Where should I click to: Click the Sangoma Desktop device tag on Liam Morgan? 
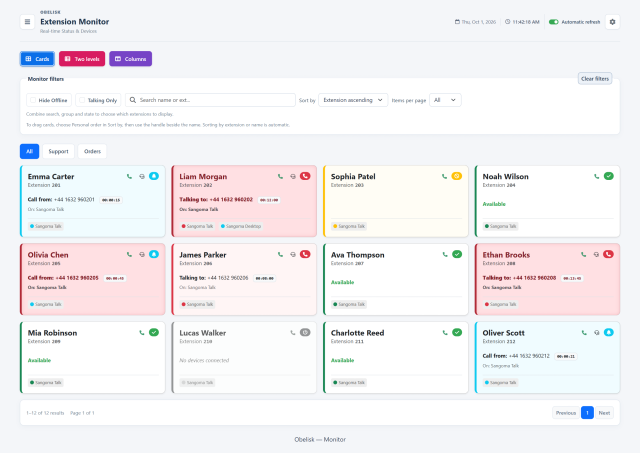[x=241, y=226]
